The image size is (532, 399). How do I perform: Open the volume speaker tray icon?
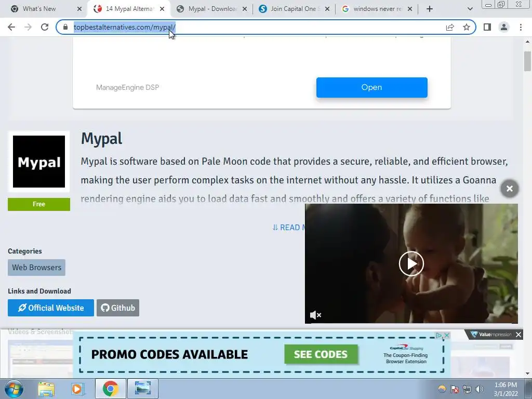pos(480,389)
